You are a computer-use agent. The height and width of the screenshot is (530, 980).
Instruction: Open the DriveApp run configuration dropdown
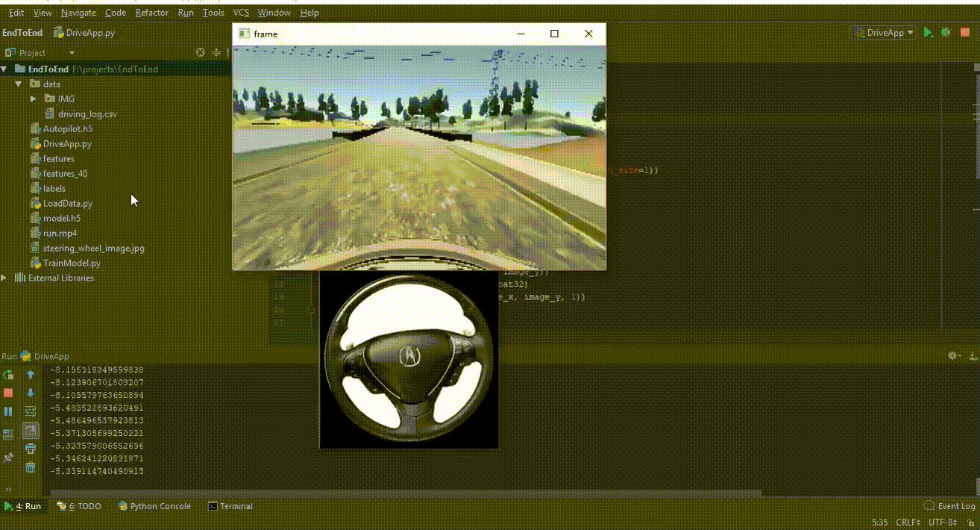[x=884, y=33]
